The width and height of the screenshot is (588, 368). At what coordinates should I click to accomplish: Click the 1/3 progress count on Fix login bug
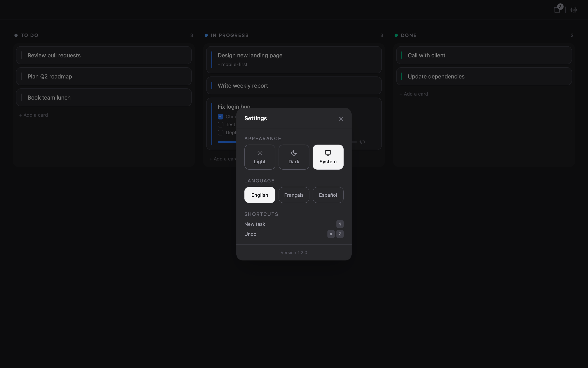click(x=362, y=142)
